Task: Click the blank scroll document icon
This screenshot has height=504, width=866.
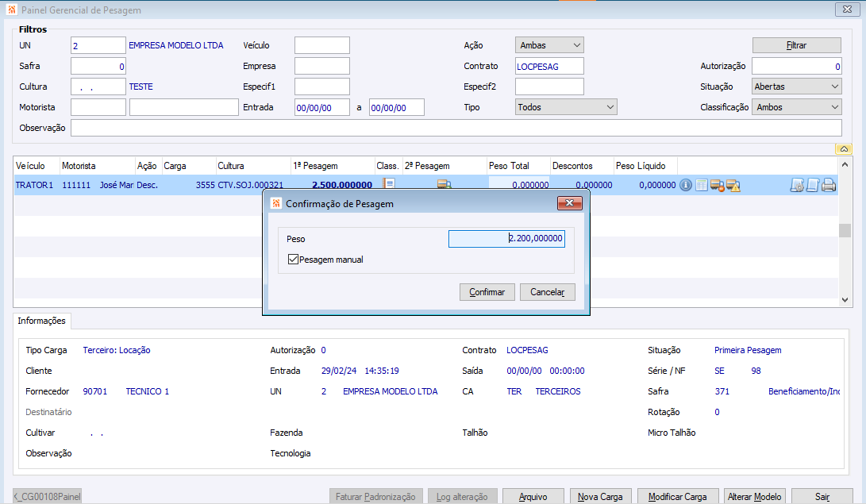Action: (813, 185)
